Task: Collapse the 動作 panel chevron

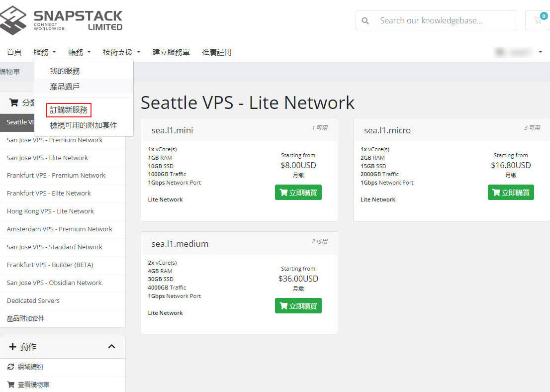Action: [111, 347]
